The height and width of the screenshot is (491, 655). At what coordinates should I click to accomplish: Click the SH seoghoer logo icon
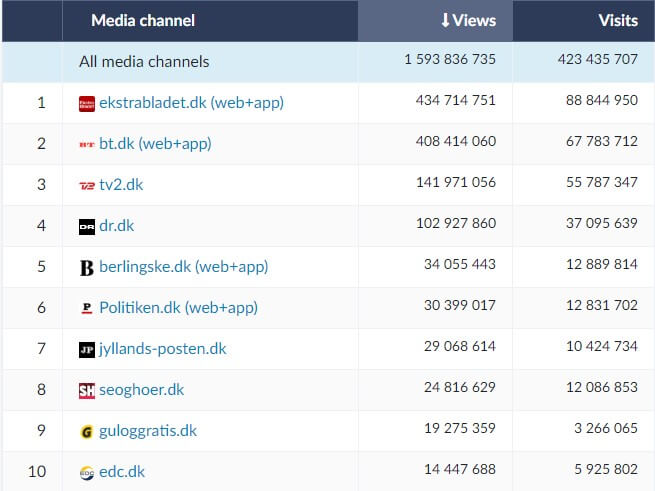pyautogui.click(x=86, y=391)
